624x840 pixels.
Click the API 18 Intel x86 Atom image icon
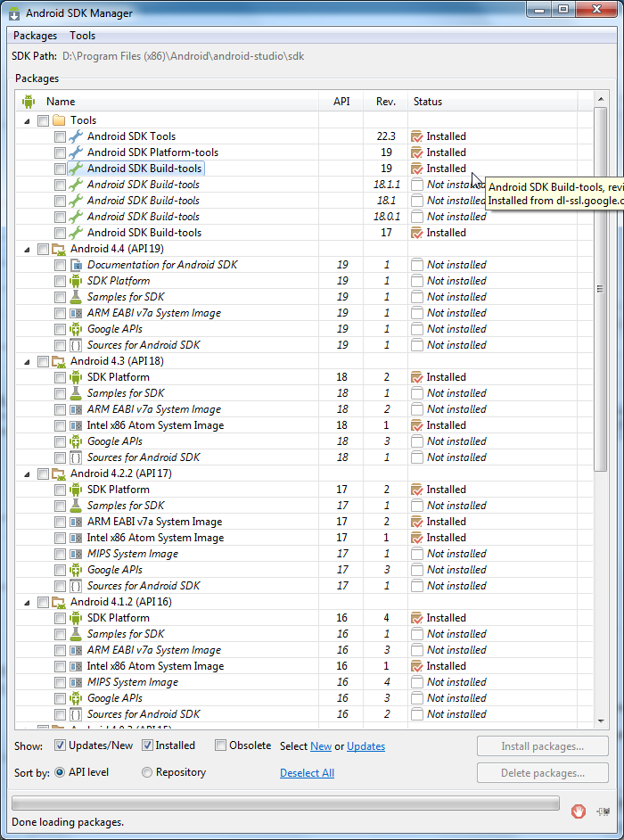click(76, 425)
